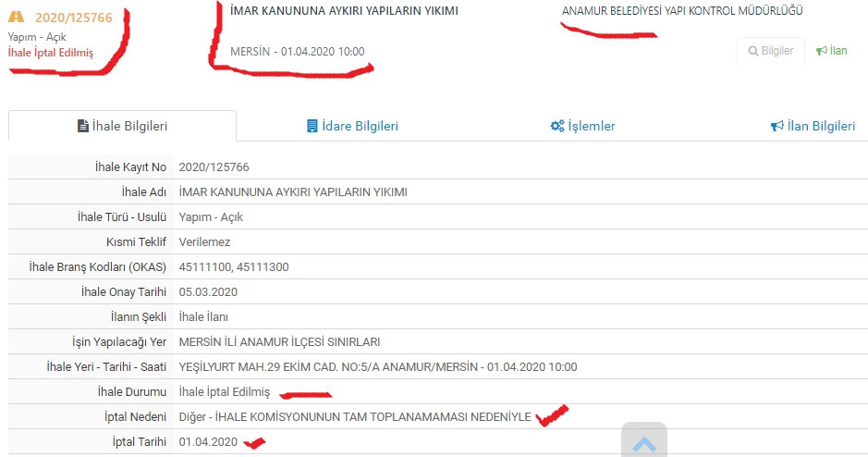Select address YEŞİLYURT MAH.29 EKİM CAD. value
Screen dimensions: 868x457
click(378, 366)
